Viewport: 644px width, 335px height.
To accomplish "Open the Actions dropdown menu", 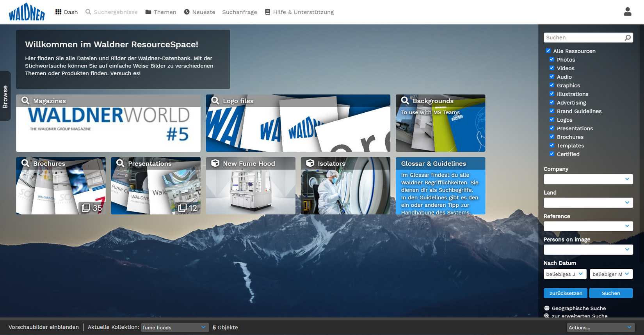I will 600,327.
